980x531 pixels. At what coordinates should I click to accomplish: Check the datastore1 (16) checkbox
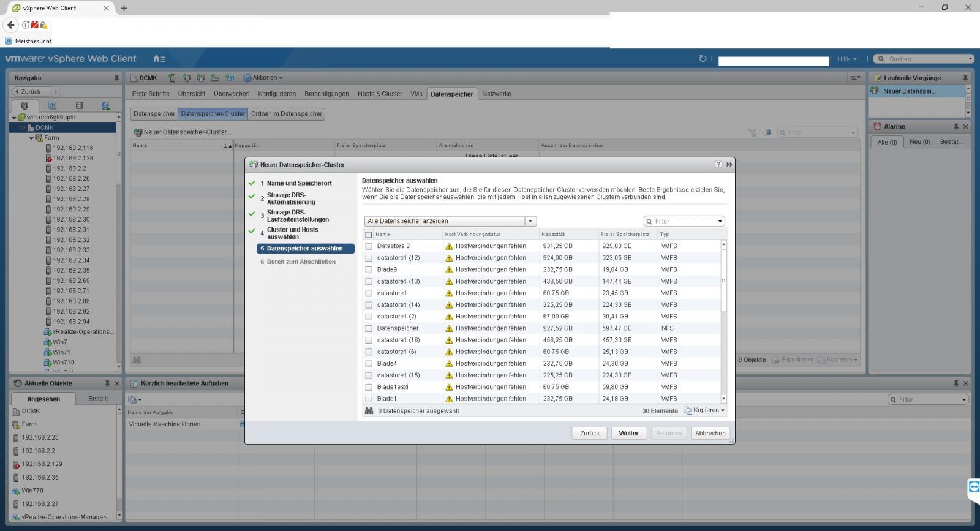point(369,340)
